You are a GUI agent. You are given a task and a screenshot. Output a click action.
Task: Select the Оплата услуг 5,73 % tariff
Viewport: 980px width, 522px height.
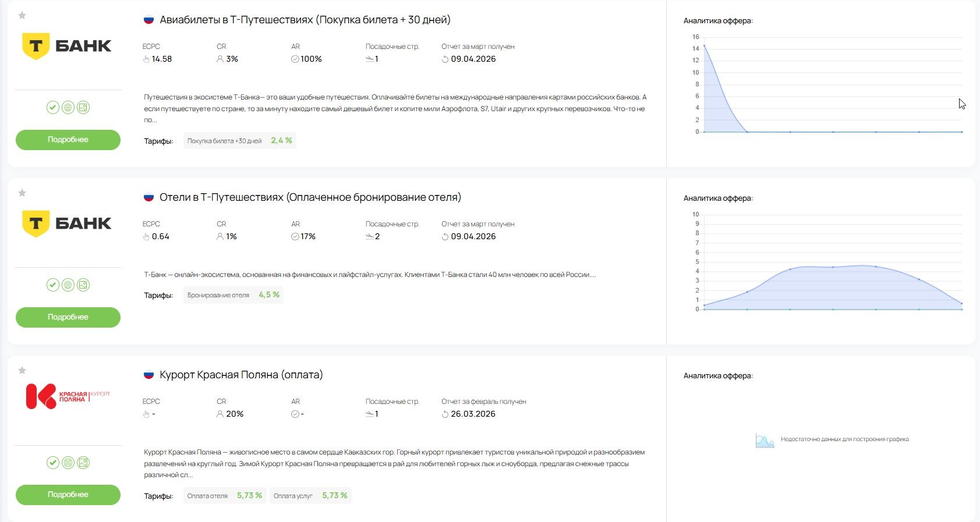[x=310, y=496]
